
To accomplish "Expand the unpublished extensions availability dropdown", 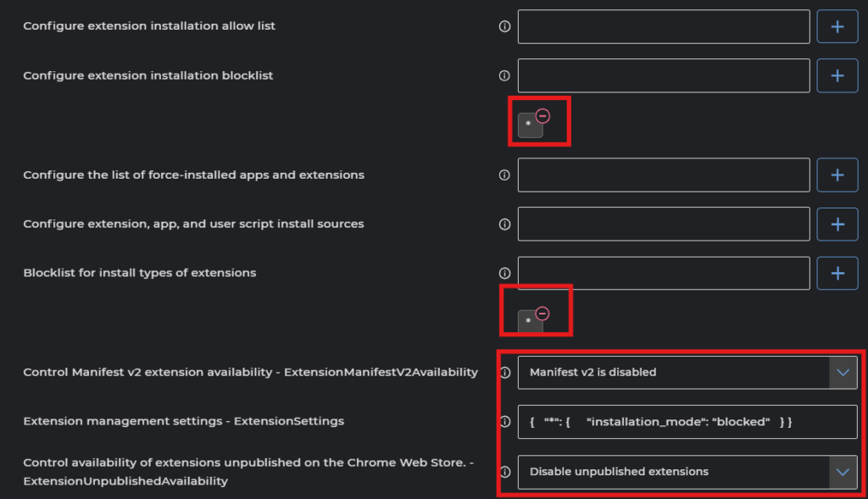I will (x=843, y=472).
